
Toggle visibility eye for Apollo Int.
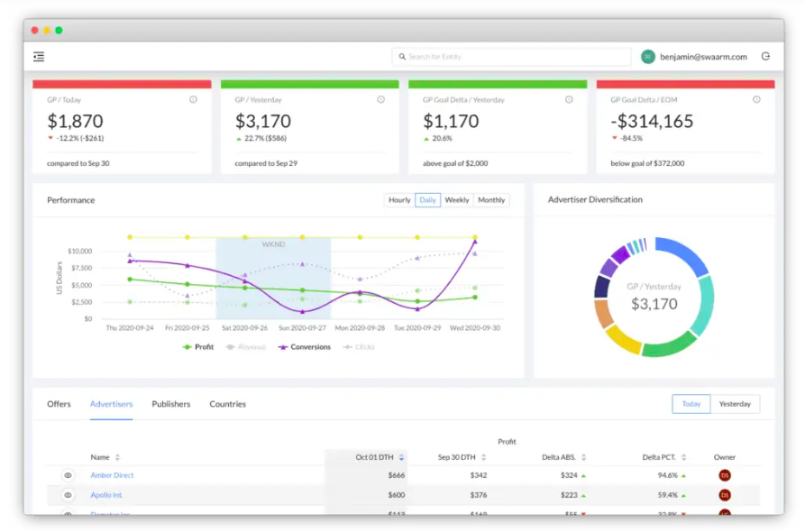[68, 496]
